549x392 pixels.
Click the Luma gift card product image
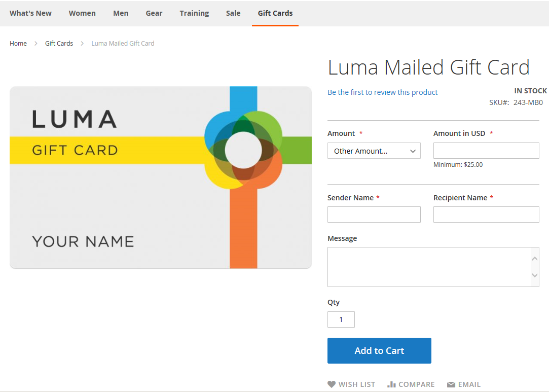161,177
